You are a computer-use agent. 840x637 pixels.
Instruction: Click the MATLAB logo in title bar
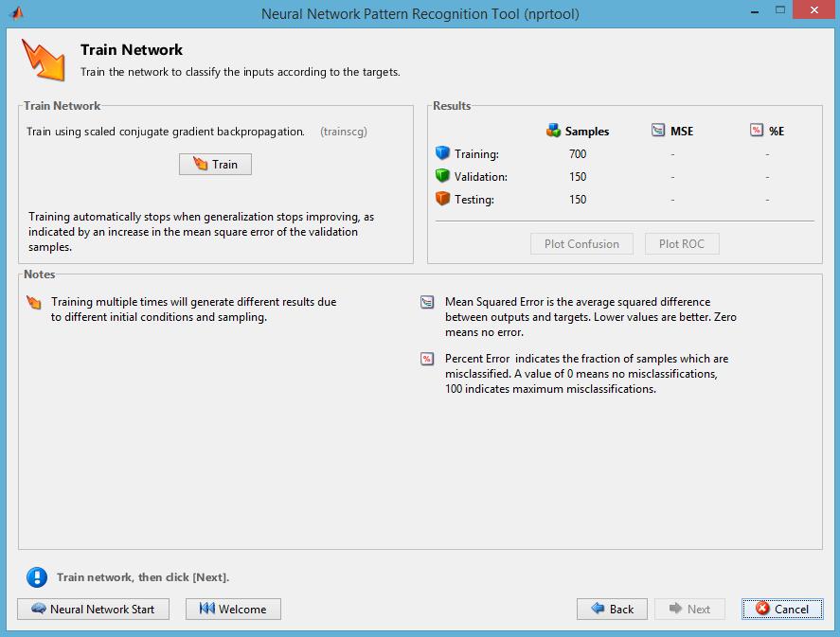pyautogui.click(x=16, y=13)
